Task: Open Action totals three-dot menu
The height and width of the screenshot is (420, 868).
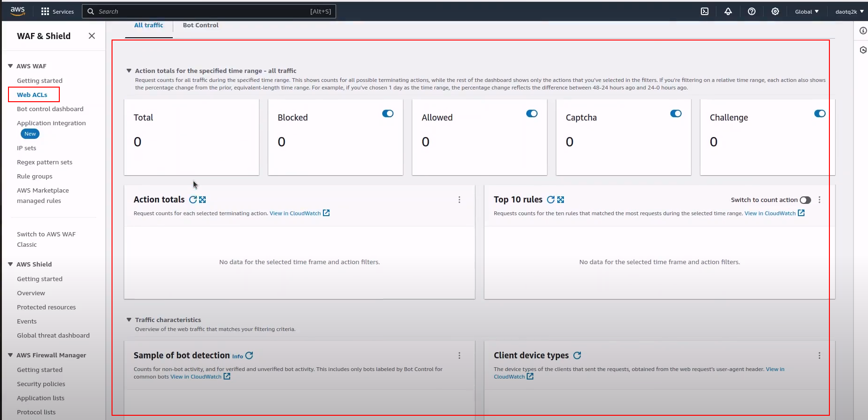Action: point(459,200)
